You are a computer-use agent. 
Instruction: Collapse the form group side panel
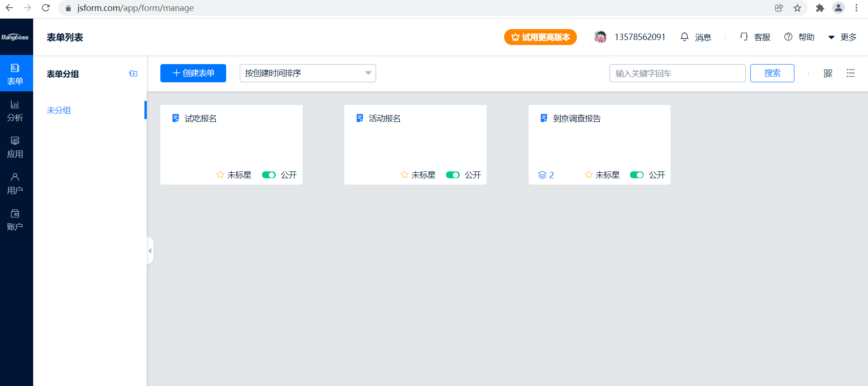[x=150, y=251]
